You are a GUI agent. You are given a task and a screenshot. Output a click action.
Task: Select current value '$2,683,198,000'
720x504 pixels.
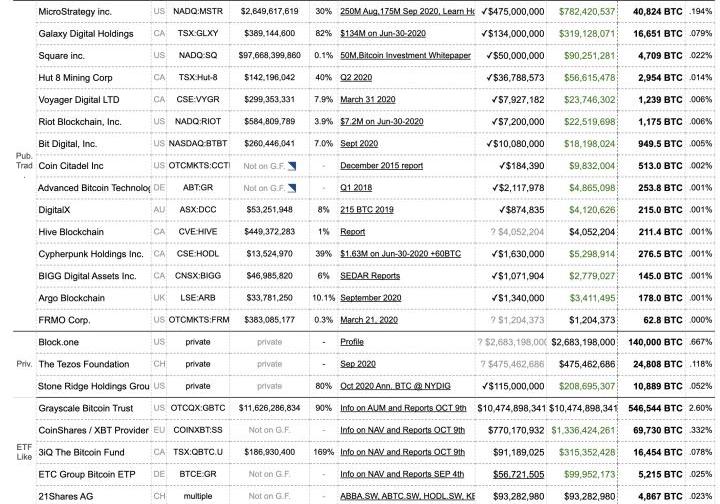[583, 342]
